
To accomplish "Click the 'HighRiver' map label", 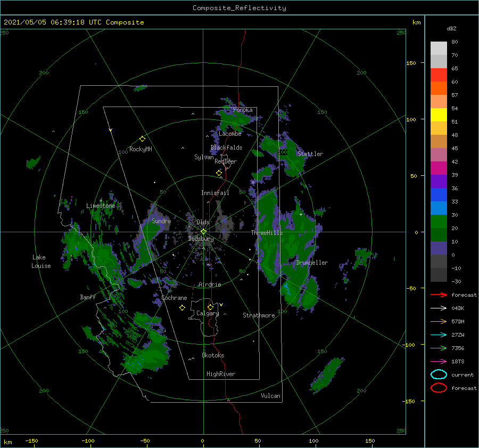I will tap(220, 374).
